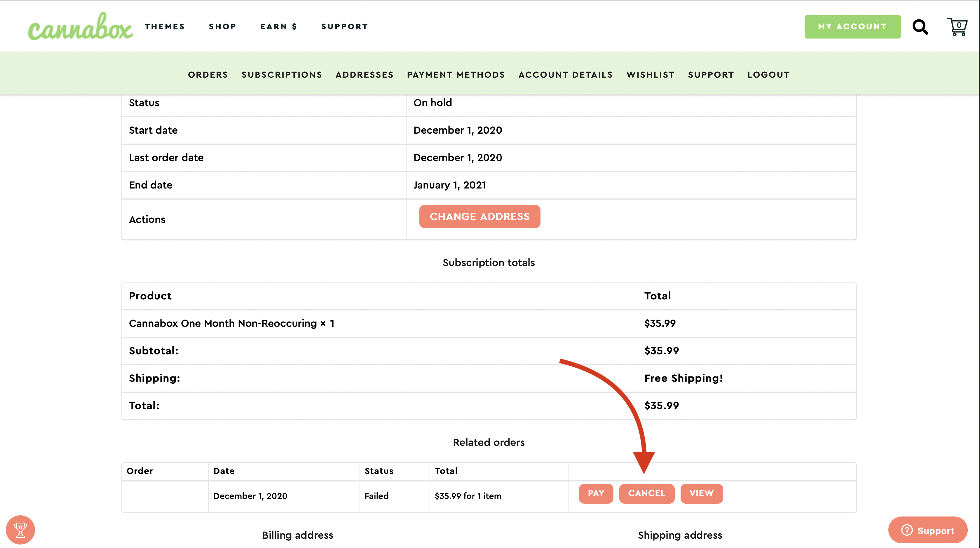Click the Cannabox logo
This screenshot has height=548, width=980.
pyautogui.click(x=80, y=26)
